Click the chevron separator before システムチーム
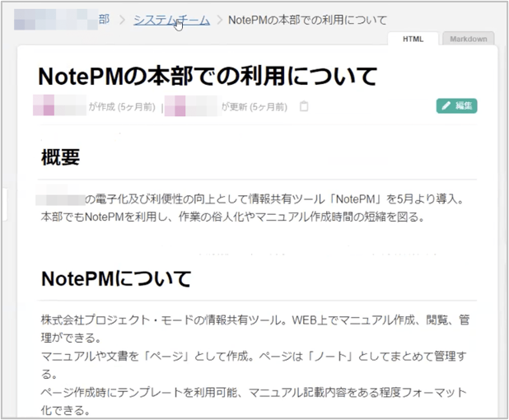 click(122, 20)
